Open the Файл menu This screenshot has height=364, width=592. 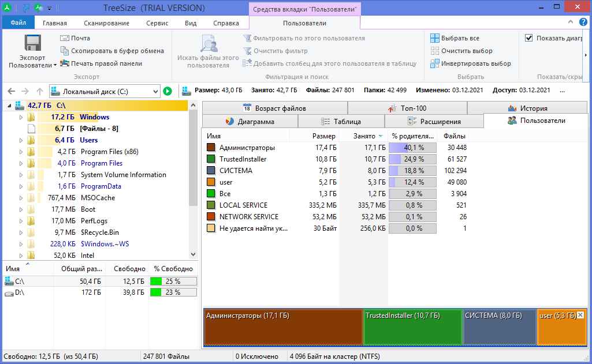pyautogui.click(x=18, y=22)
